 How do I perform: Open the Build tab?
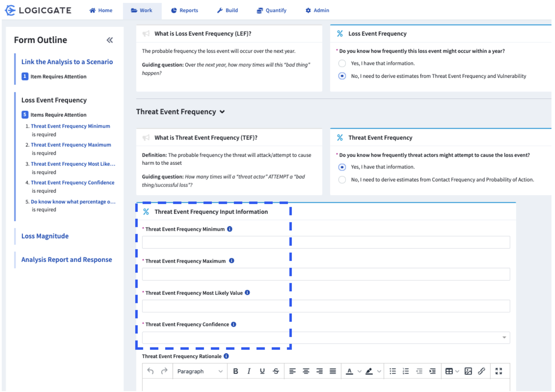click(227, 10)
